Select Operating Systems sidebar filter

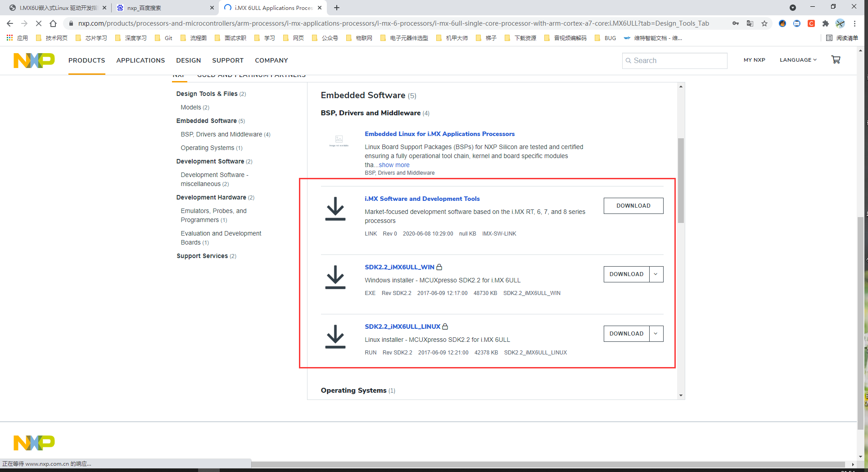click(x=212, y=148)
